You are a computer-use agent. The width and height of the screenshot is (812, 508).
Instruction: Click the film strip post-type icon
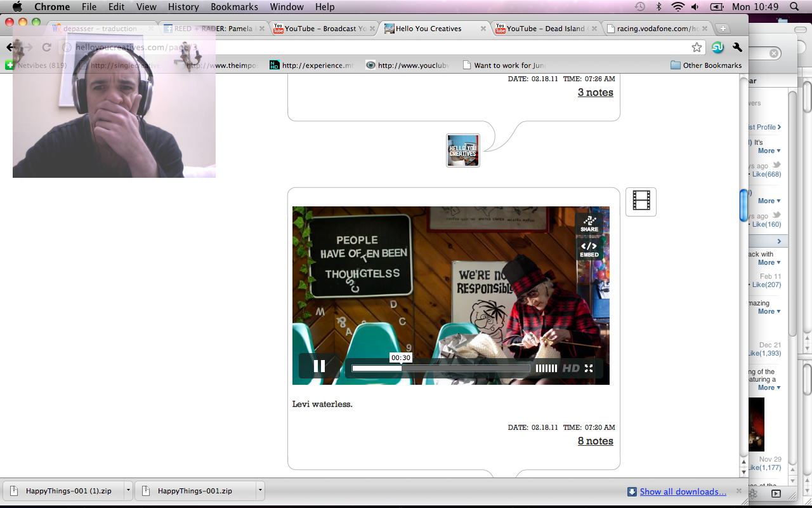(x=641, y=202)
